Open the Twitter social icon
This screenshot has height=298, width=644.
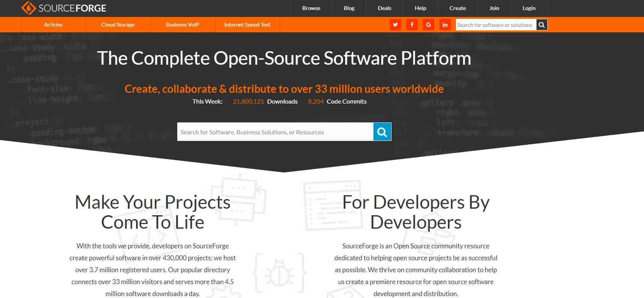(395, 25)
